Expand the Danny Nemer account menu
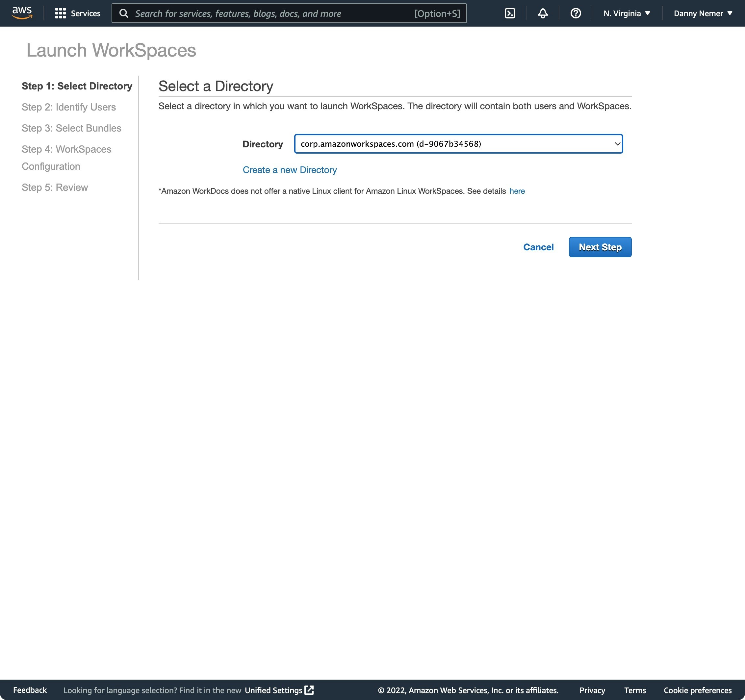The width and height of the screenshot is (745, 700). [703, 13]
